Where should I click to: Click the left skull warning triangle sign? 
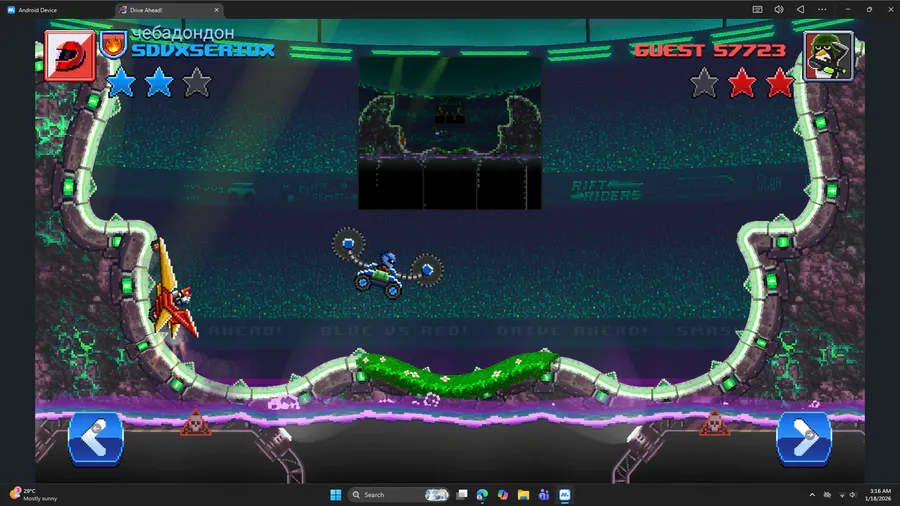pos(196,423)
